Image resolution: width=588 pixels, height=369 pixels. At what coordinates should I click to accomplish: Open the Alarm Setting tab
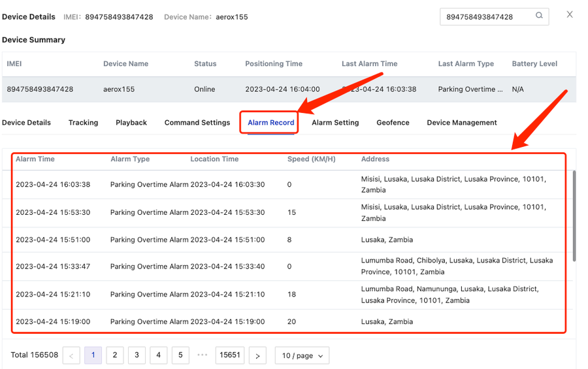point(335,123)
